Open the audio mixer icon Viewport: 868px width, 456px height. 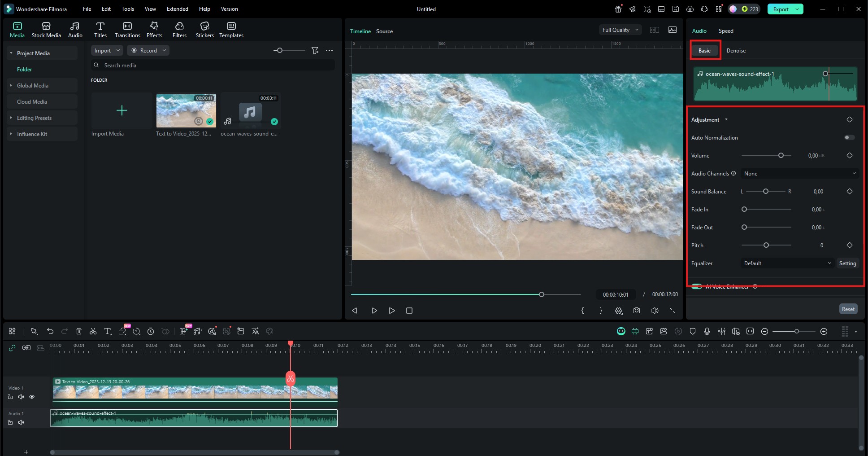pos(721,331)
